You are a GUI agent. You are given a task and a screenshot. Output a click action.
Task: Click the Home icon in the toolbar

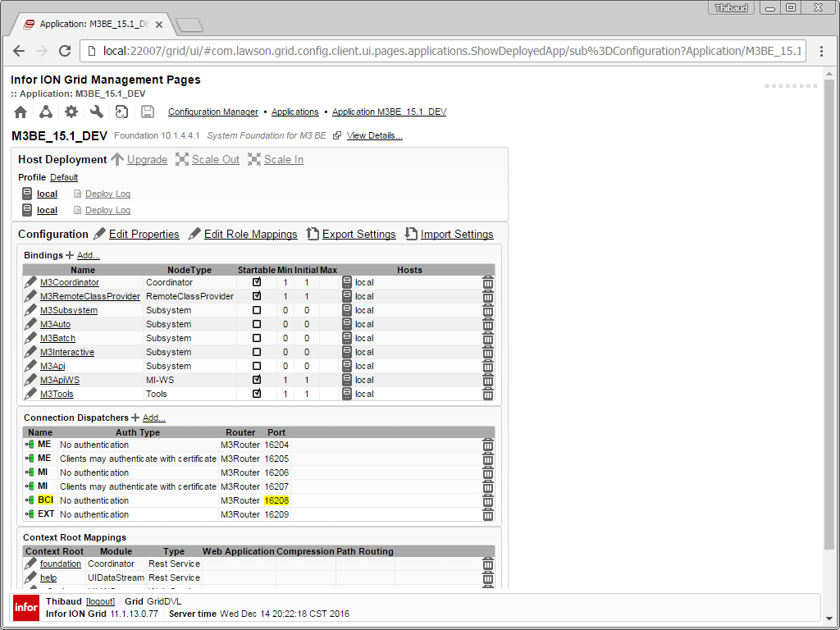21,112
